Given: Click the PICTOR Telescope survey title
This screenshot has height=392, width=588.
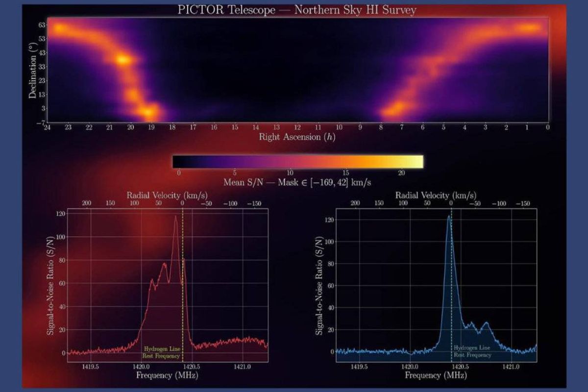Looking at the screenshot, I should coord(296,10).
